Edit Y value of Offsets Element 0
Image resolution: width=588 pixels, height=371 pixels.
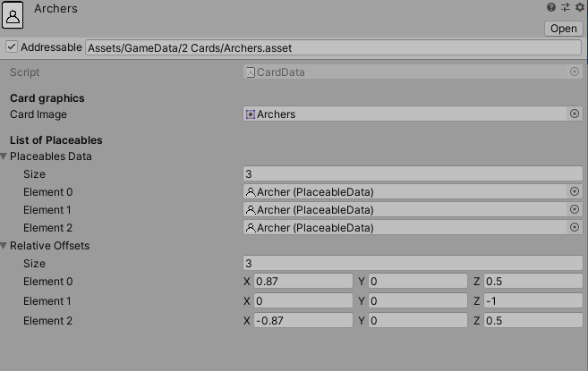418,281
